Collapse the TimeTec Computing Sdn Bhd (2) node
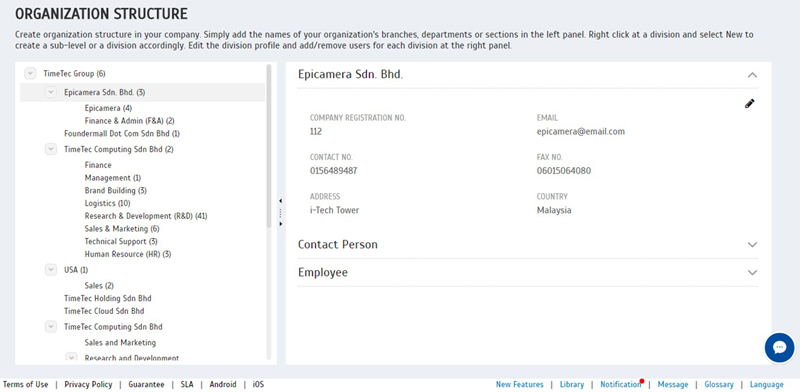Screen dimensions: 800x392 (x=51, y=150)
